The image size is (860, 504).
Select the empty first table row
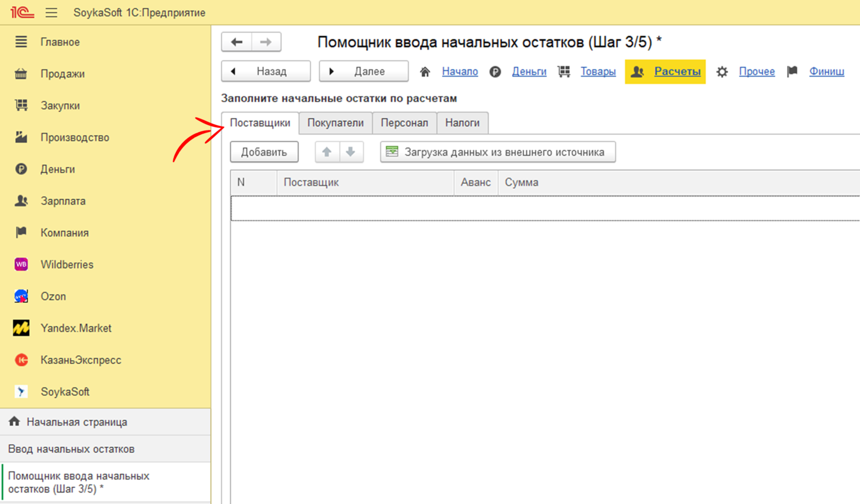(x=545, y=208)
